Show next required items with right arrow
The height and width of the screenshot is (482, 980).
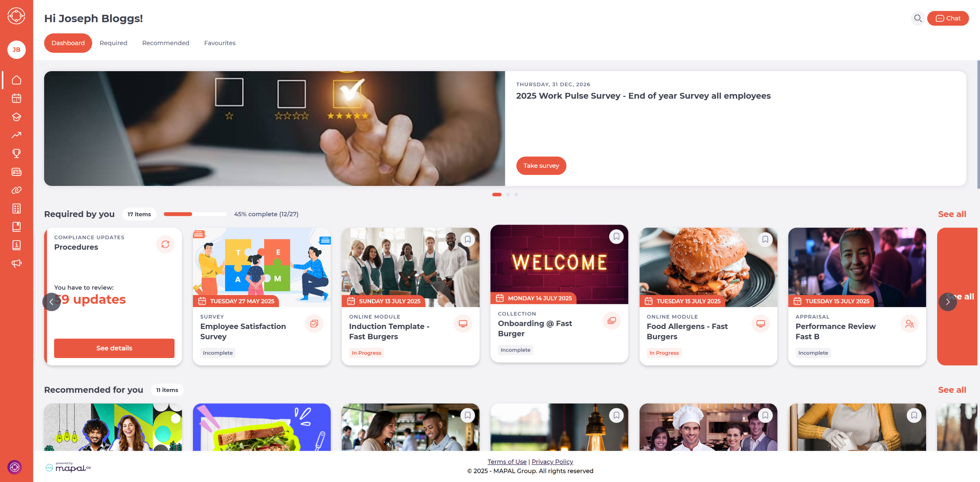[948, 302]
